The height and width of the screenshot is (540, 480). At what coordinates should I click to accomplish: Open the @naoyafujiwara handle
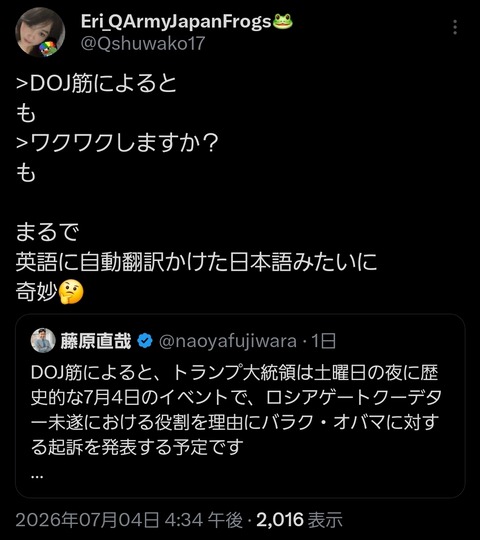point(228,341)
